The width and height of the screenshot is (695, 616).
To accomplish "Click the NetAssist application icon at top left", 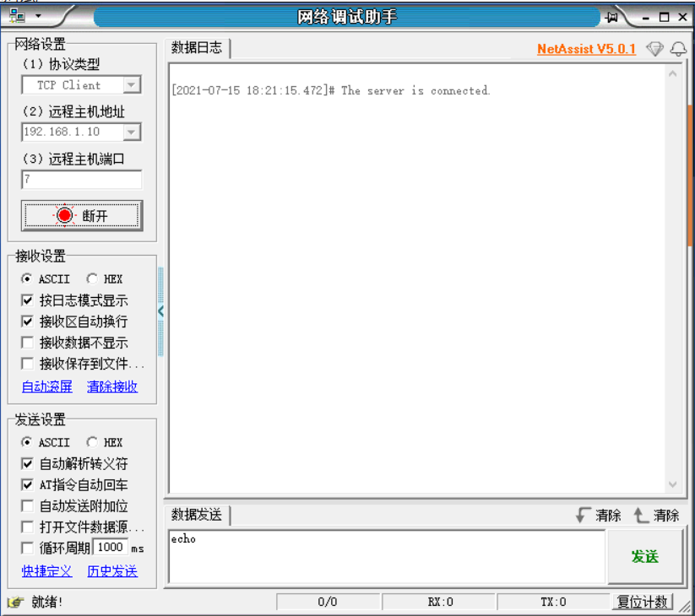I will pos(17,16).
